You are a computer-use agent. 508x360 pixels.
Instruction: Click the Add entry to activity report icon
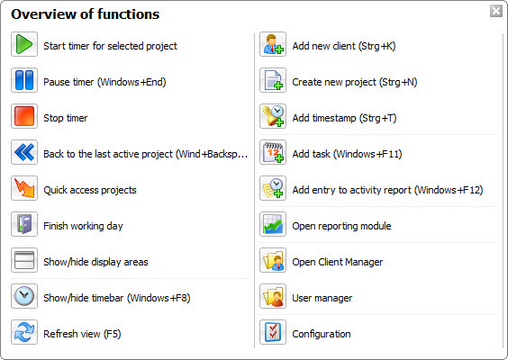tap(273, 188)
